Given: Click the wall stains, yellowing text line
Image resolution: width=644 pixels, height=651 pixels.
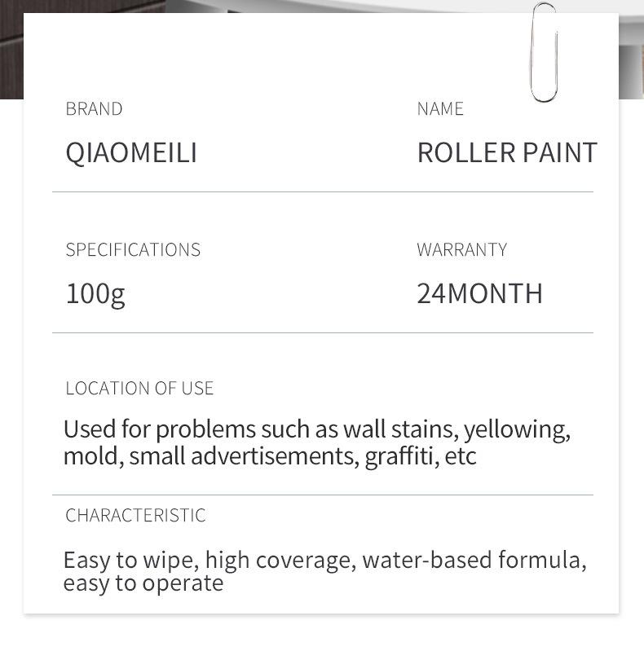Looking at the screenshot, I should (x=317, y=429).
